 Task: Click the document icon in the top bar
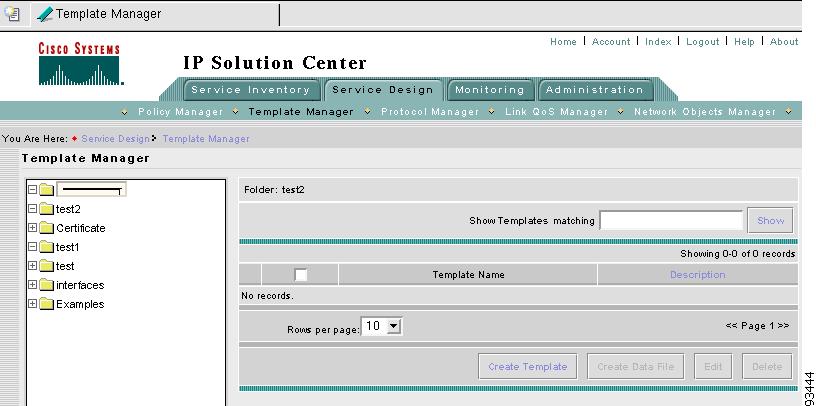tap(11, 14)
